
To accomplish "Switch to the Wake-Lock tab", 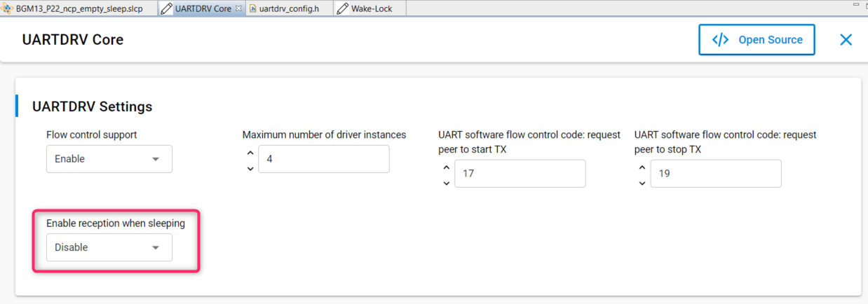I will coord(372,8).
